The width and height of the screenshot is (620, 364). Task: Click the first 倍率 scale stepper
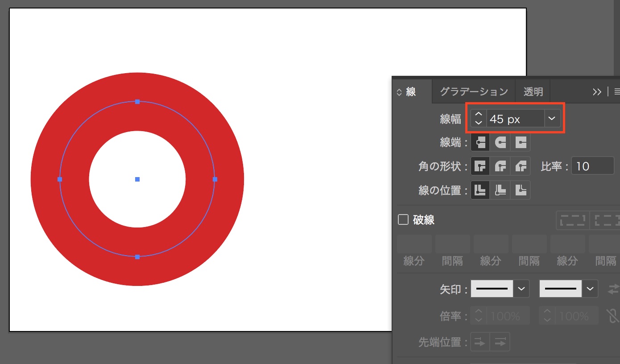(478, 316)
